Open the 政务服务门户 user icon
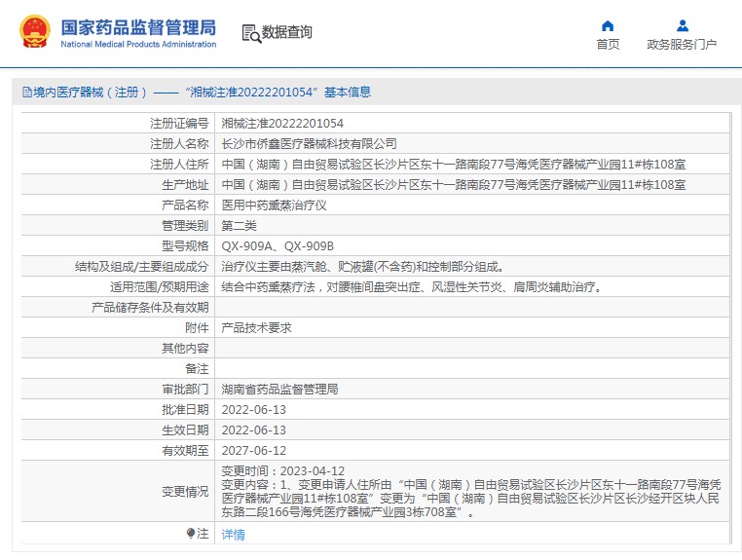Screen dimensions: 742x560 pyautogui.click(x=683, y=25)
